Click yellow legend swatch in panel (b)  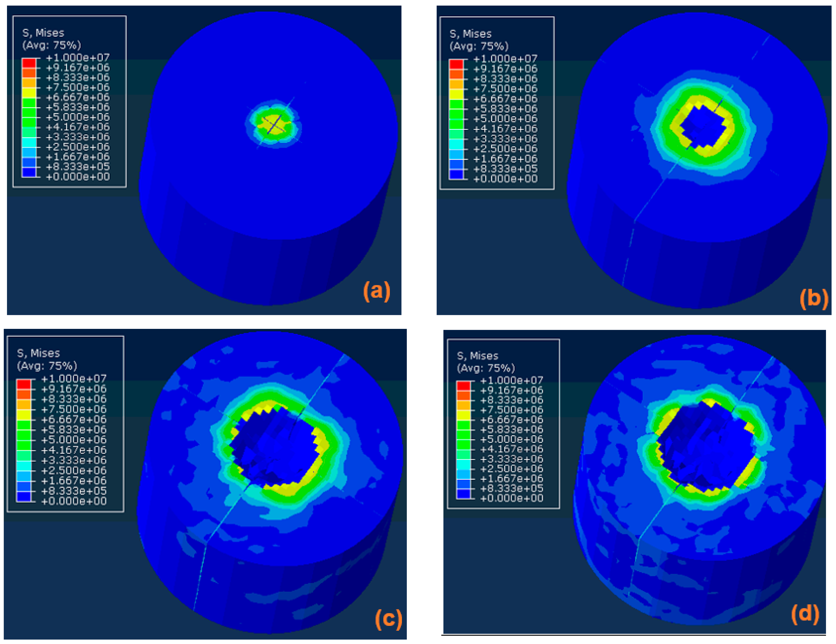(456, 94)
